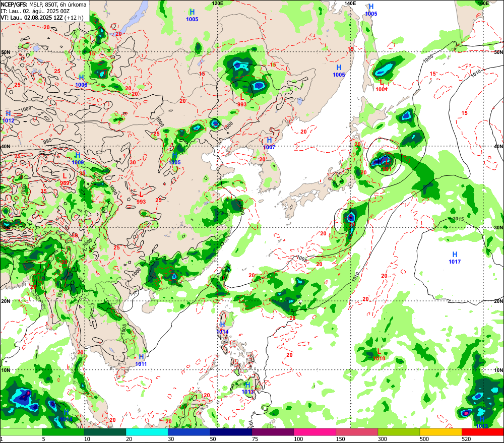Click the high pressure label H 1012
504x443 pixels.
tap(9, 117)
